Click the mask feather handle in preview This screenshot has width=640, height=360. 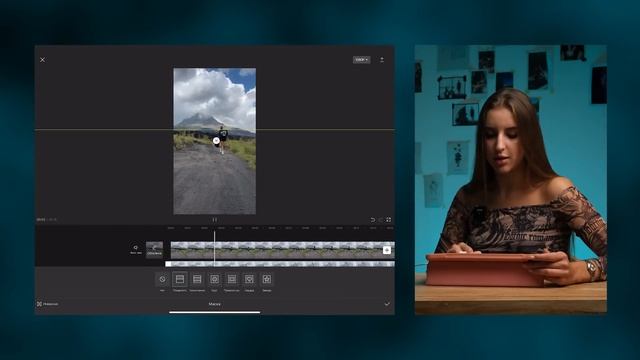[216, 141]
